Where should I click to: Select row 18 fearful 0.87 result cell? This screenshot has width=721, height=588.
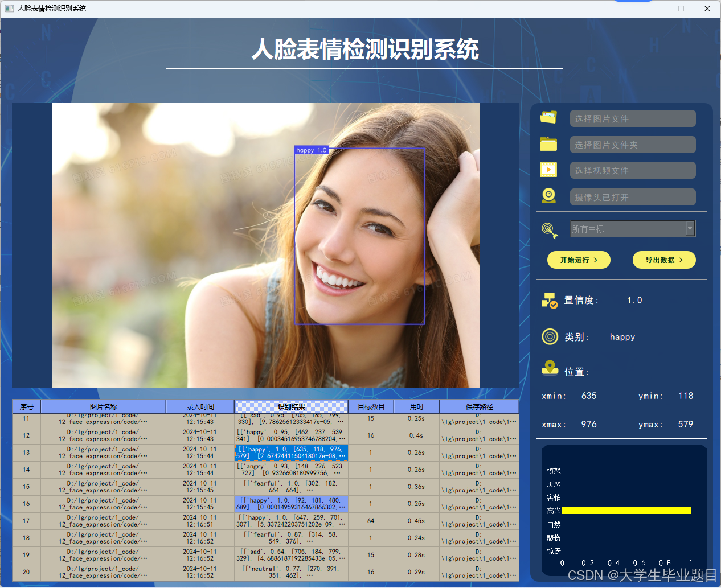291,538
